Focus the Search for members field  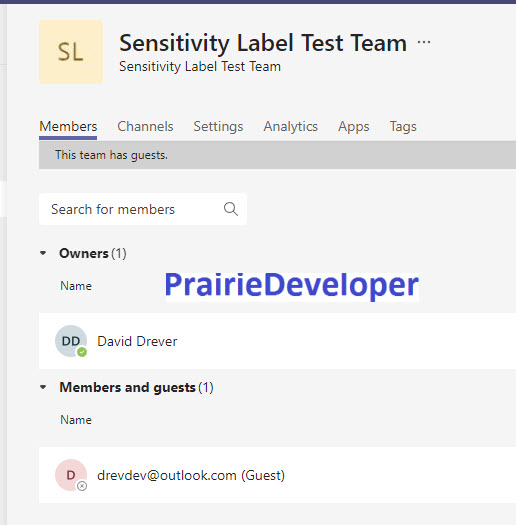point(143,209)
